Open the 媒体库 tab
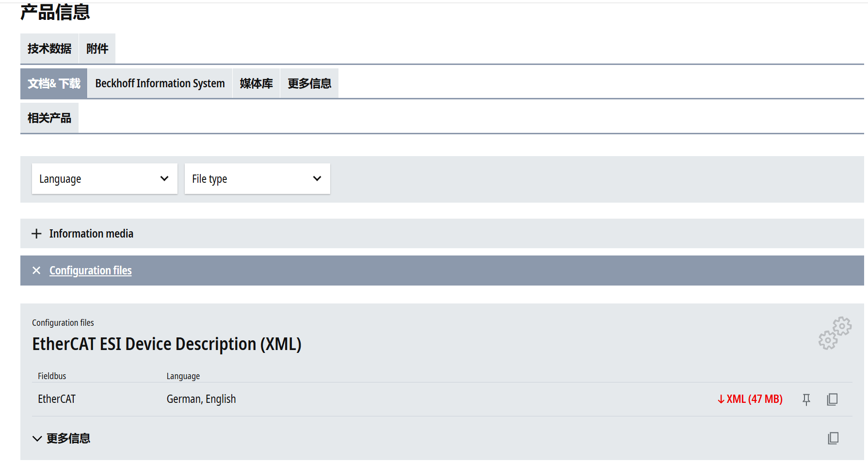Image resolution: width=868 pixels, height=462 pixels. tap(256, 83)
